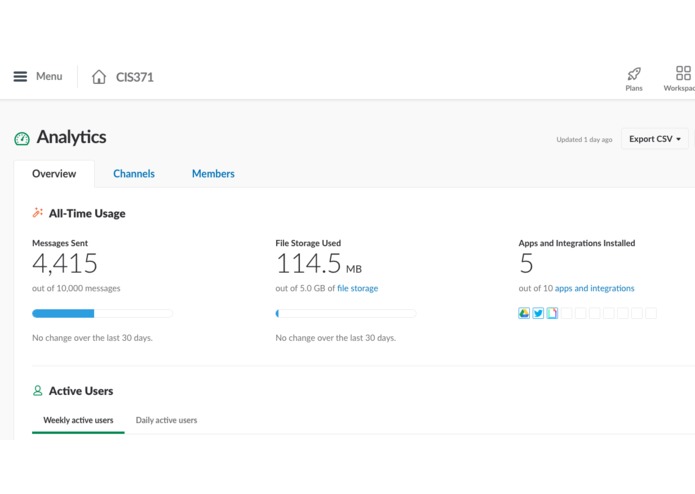This screenshot has height=494, width=695.
Task: Click the 4,415 messages count
Action: click(x=65, y=264)
